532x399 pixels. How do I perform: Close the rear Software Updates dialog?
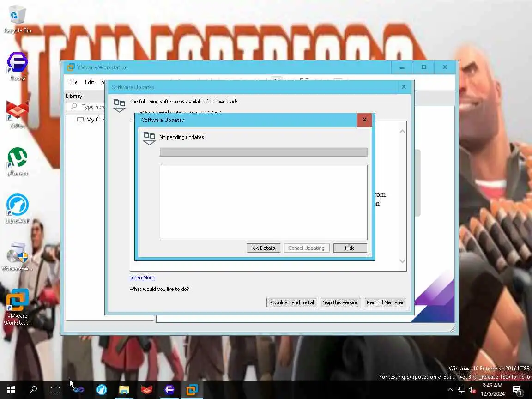[x=404, y=87]
